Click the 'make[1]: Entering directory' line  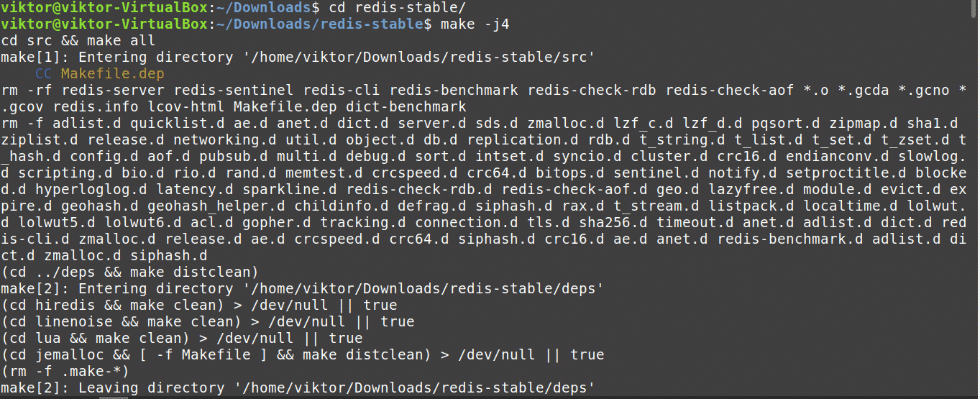tap(298, 57)
